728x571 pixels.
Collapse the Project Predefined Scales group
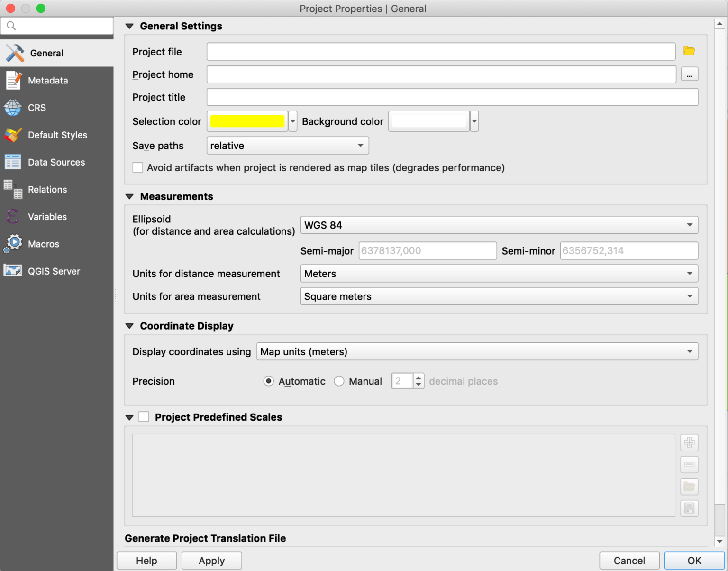(129, 418)
